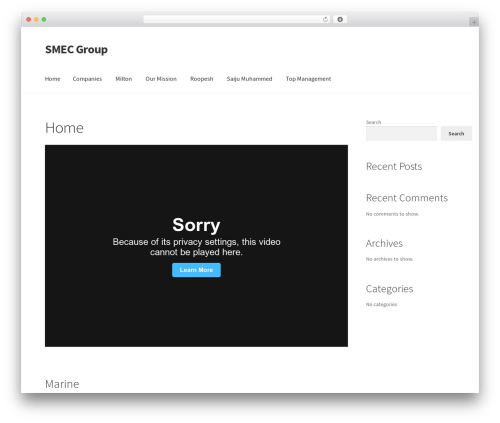This screenshot has width=500, height=423.
Task: Select Milton in the navigation menu
Action: tap(124, 79)
